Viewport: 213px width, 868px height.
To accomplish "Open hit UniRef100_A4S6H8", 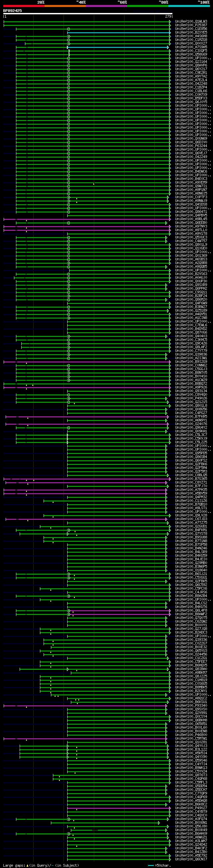I will (x=191, y=36).
